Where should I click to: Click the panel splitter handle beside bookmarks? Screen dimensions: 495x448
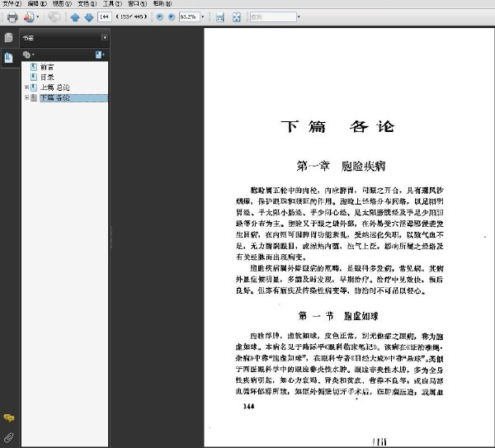point(111,237)
